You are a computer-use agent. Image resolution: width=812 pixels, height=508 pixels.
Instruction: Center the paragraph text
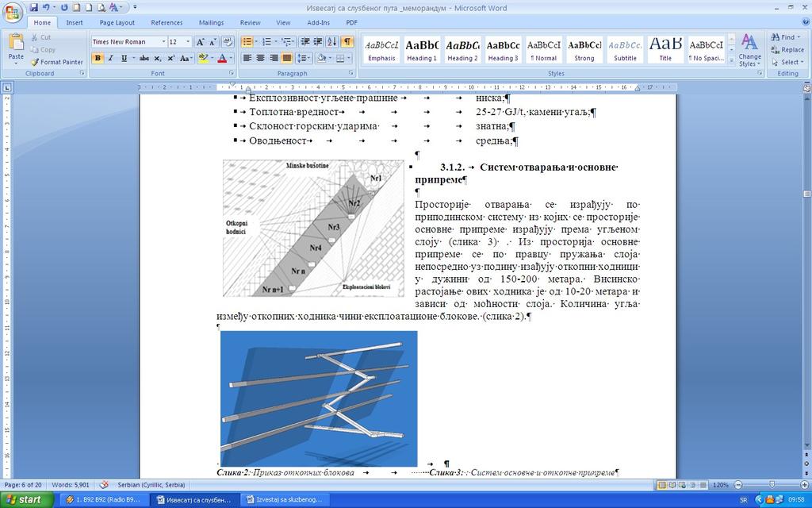coord(260,58)
